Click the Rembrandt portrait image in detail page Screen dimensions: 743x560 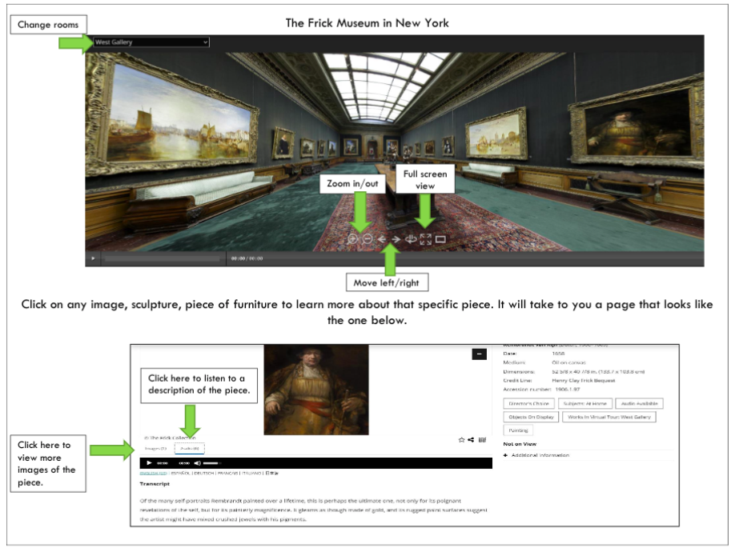316,390
